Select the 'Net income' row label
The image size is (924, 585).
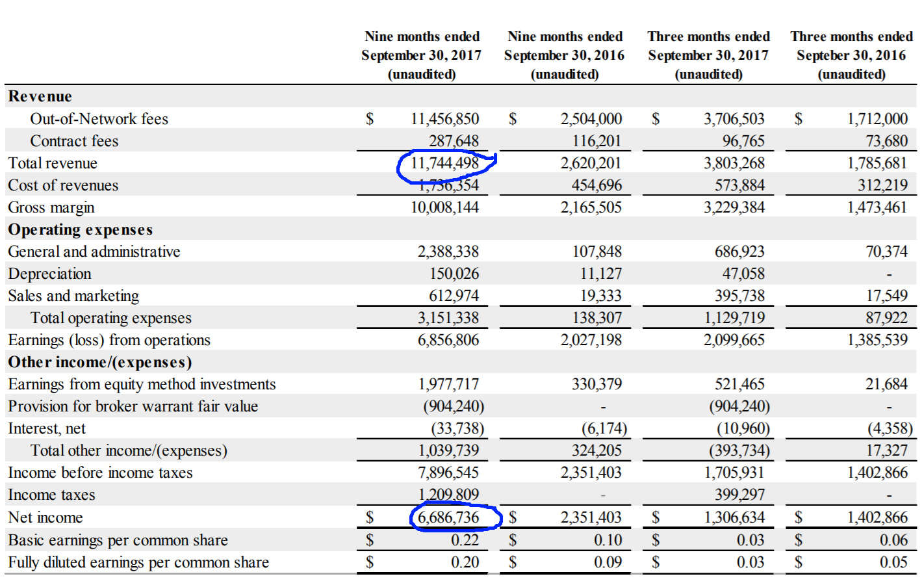click(45, 517)
